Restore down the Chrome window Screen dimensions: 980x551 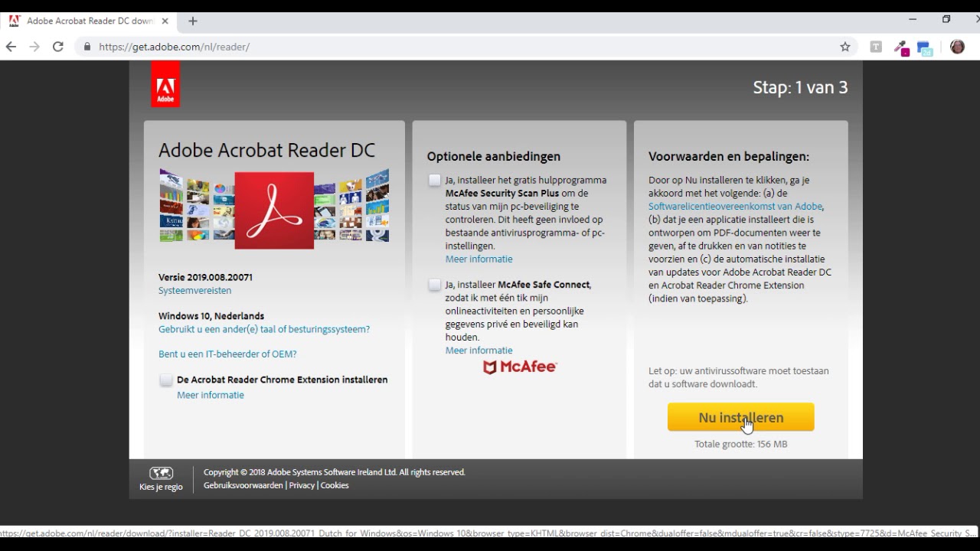(946, 19)
